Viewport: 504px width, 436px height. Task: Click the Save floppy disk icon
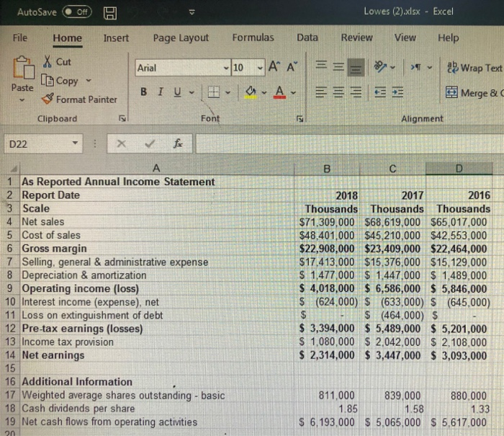[110, 14]
